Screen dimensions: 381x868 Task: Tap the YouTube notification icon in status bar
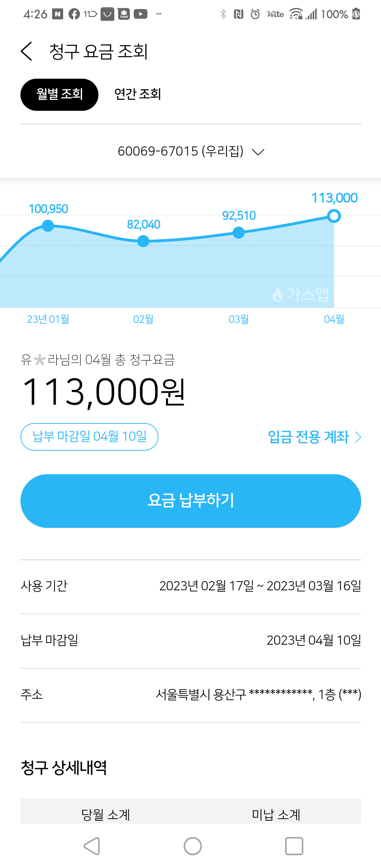pyautogui.click(x=140, y=14)
